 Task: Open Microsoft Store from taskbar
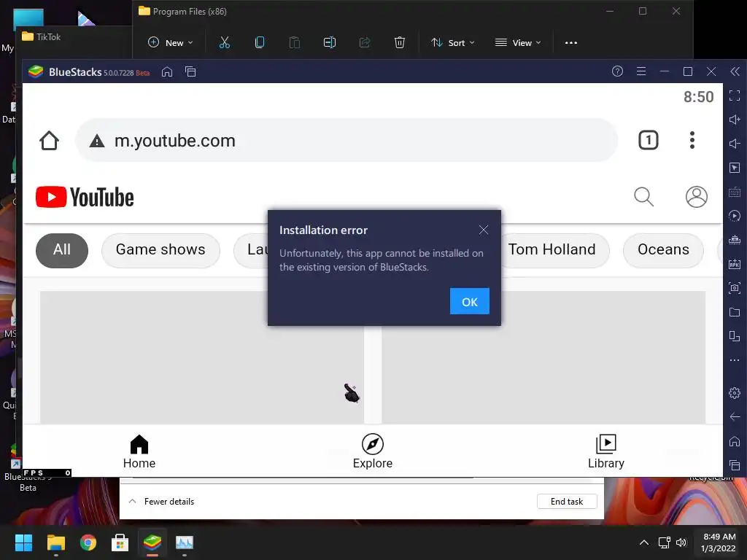coord(120,542)
